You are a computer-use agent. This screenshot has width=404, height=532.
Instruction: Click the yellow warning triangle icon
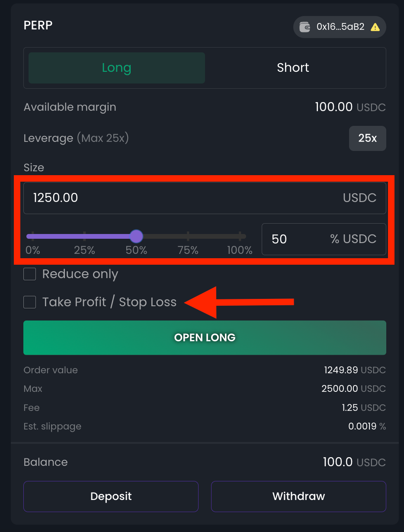375,27
